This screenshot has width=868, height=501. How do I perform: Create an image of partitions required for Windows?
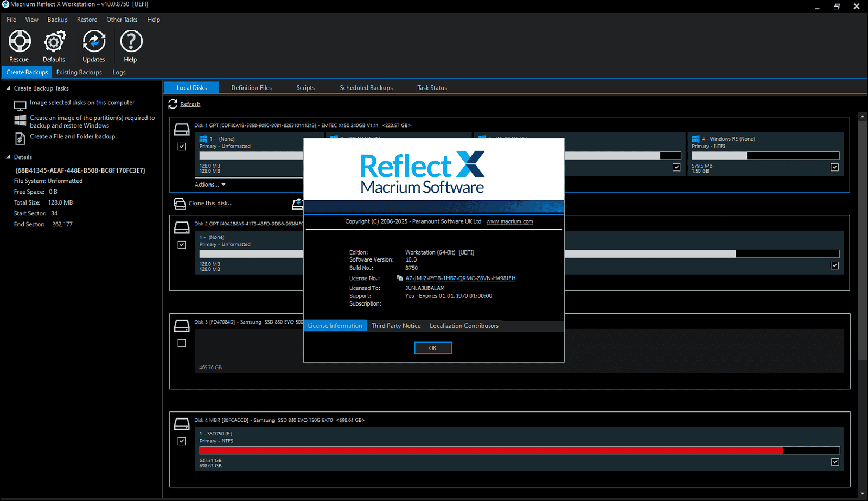(91, 121)
